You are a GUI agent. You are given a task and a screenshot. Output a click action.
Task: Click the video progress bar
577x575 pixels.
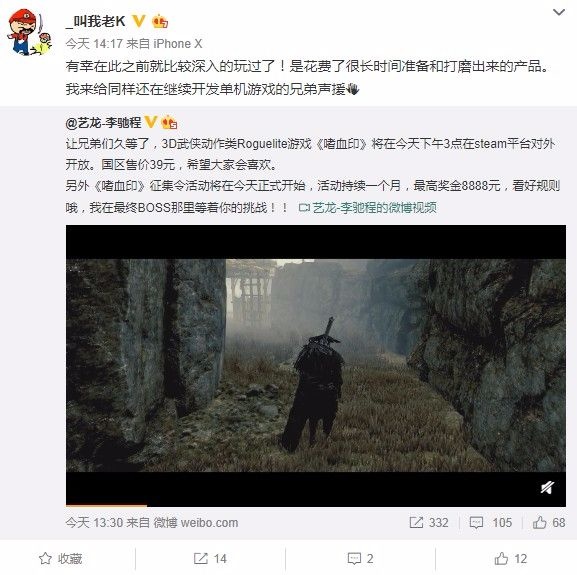pos(316,505)
